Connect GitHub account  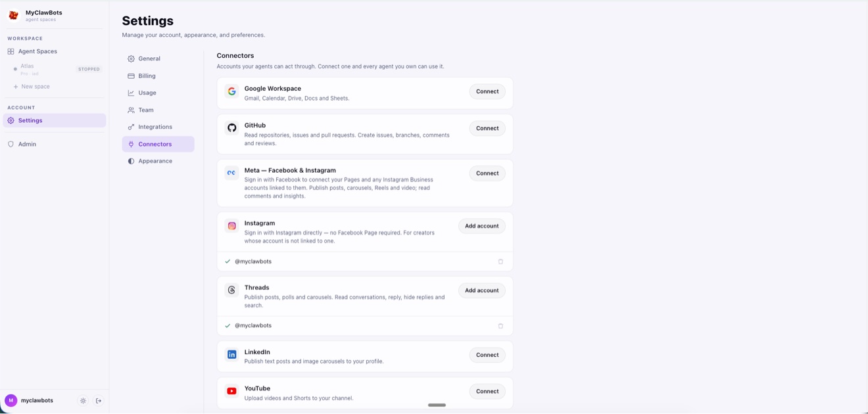click(487, 128)
